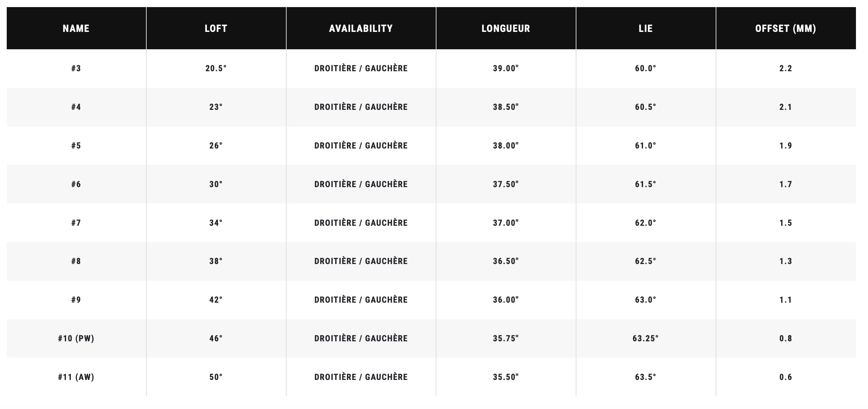Select the OFFSET (MM) column header
Screen dimensions: 868x409
point(785,28)
